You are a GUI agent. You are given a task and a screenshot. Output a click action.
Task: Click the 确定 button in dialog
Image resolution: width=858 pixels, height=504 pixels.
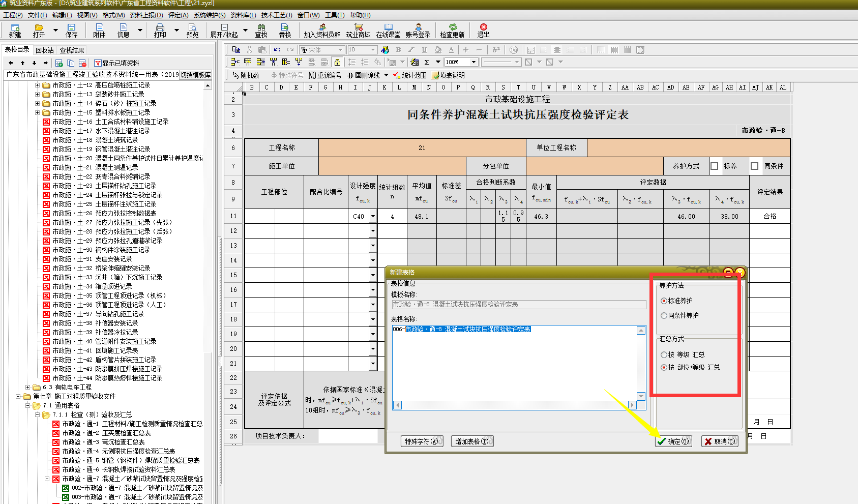pyautogui.click(x=673, y=441)
